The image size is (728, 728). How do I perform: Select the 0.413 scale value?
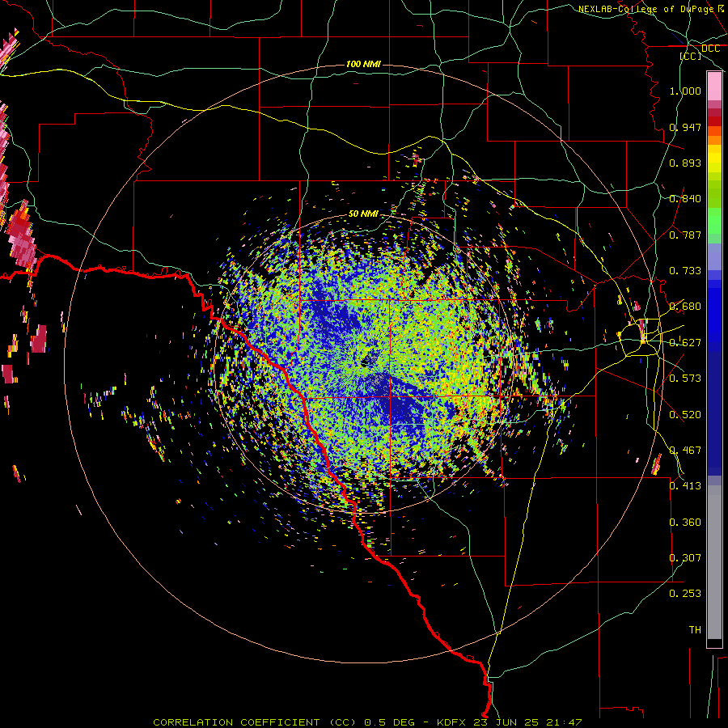click(x=685, y=486)
